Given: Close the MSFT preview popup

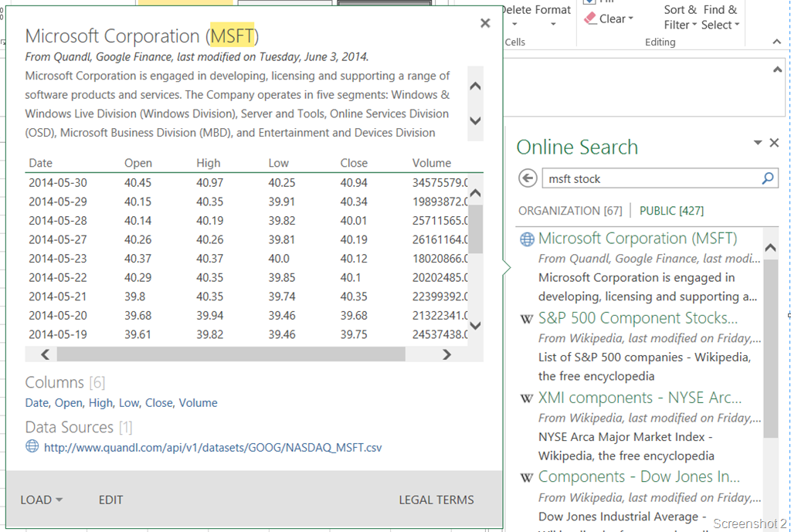Looking at the screenshot, I should pyautogui.click(x=485, y=23).
